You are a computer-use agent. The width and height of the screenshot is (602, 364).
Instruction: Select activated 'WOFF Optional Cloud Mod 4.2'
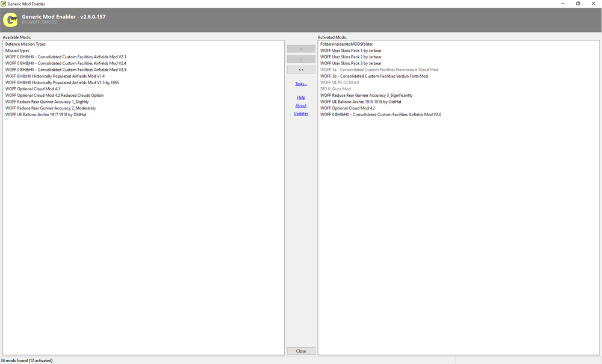(x=348, y=108)
